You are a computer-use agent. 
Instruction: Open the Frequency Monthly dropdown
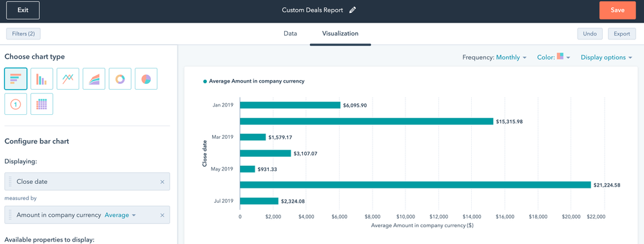point(511,57)
